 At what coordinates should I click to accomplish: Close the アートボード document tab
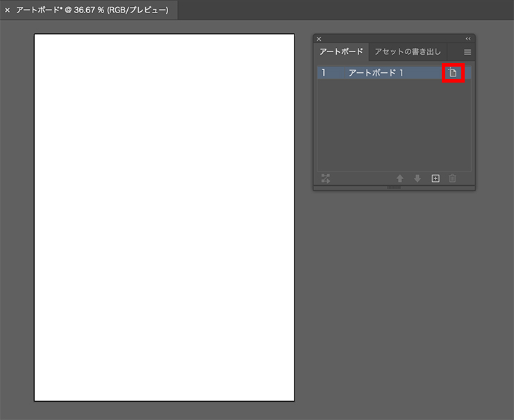[8, 10]
